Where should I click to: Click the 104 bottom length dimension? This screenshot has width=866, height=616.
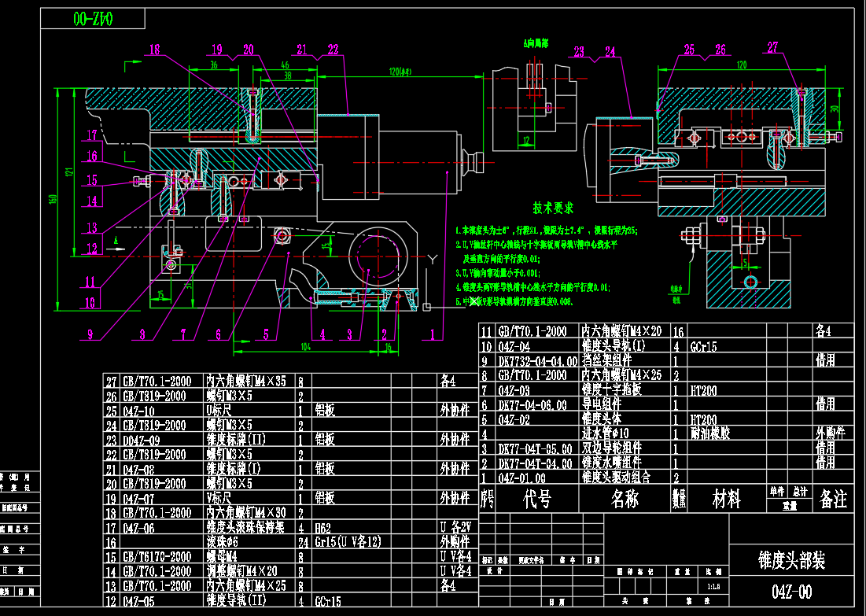point(304,345)
